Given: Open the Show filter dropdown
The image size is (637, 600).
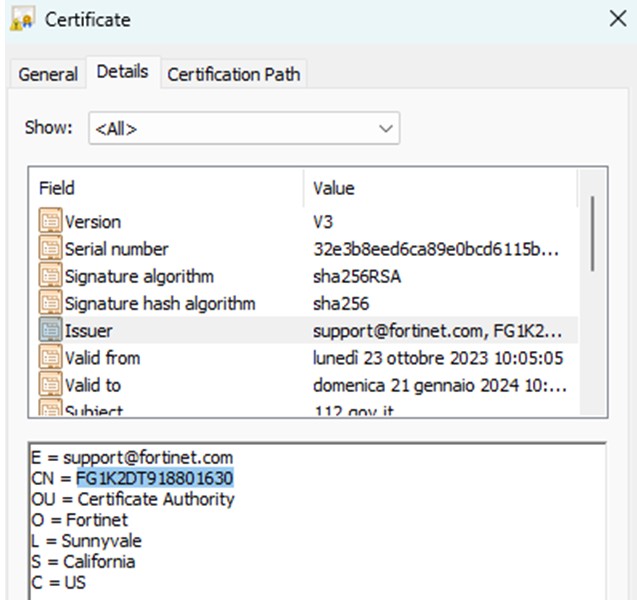Looking at the screenshot, I should point(244,128).
